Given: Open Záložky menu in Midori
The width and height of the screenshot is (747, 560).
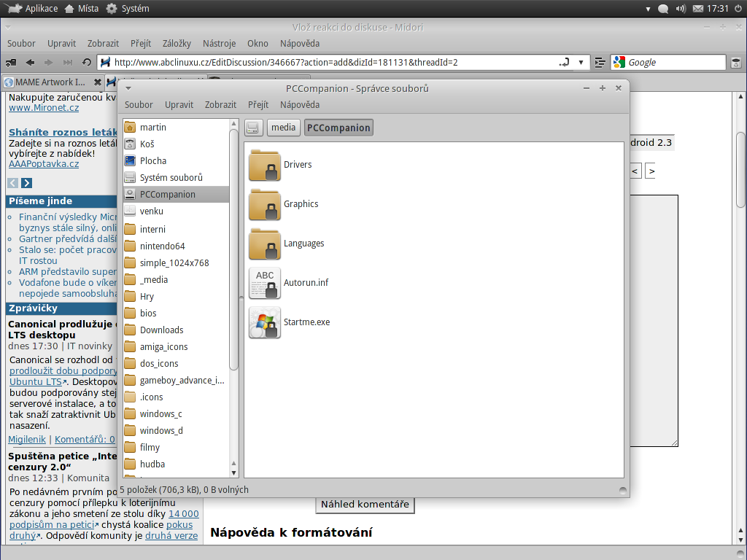Looking at the screenshot, I should 177,43.
